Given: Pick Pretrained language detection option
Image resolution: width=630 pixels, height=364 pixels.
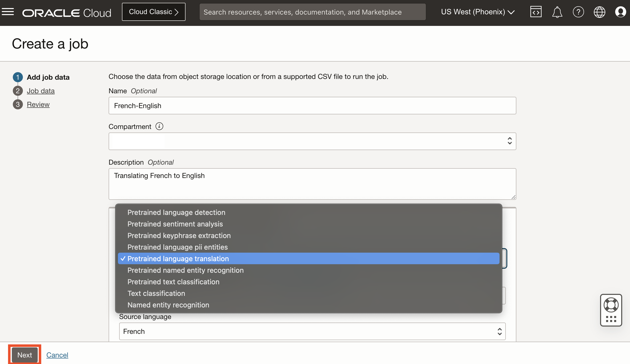Looking at the screenshot, I should (176, 212).
